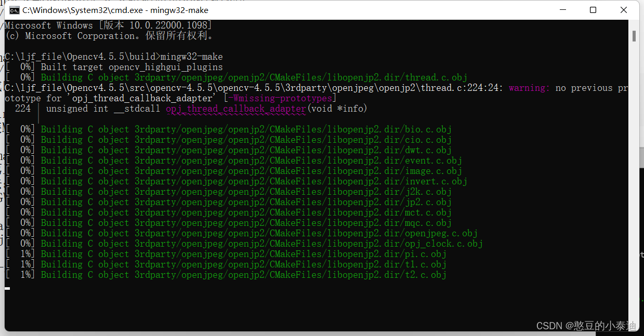Click the t1.c.obj build line

coord(226,264)
